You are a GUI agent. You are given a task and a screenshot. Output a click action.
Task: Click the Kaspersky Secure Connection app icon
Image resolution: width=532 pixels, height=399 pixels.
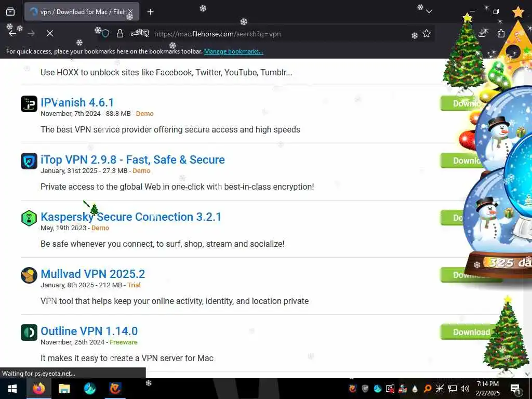click(x=29, y=218)
